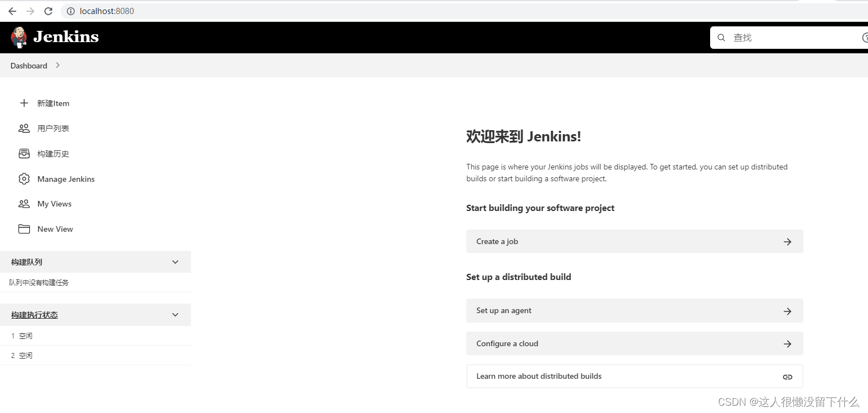
Task: Click the Set up a distributed build heading
Action: (x=519, y=277)
